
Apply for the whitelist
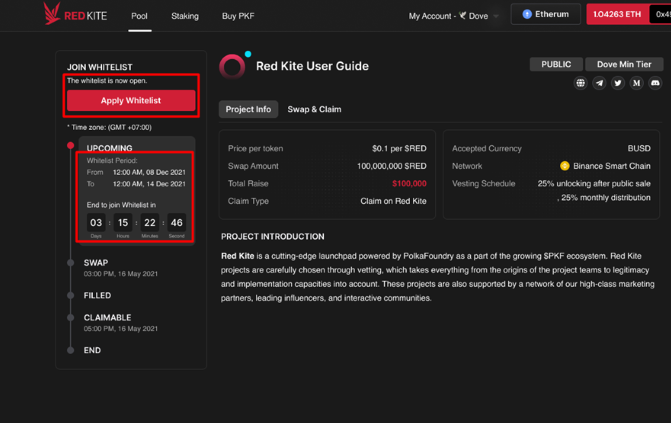point(131,101)
